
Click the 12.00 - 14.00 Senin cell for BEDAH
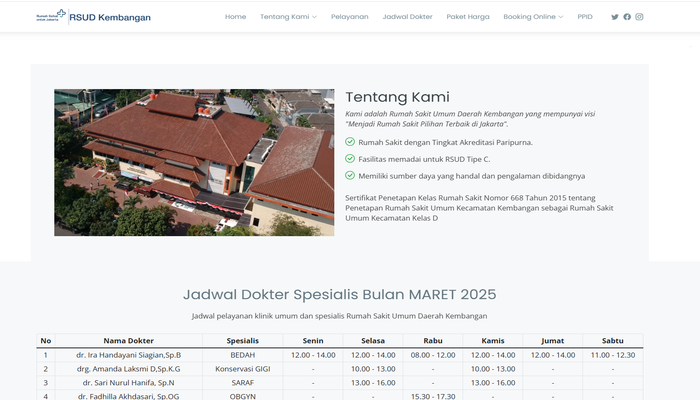(x=313, y=355)
